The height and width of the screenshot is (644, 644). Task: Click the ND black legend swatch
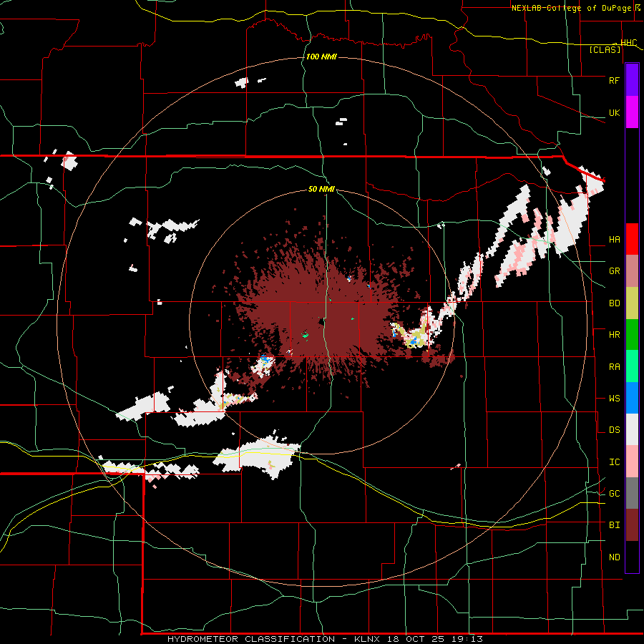click(632, 557)
